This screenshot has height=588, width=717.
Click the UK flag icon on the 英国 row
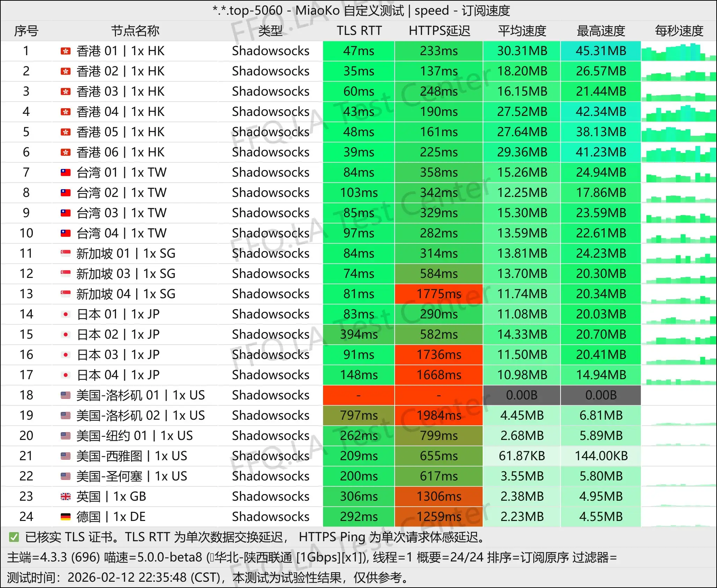tap(65, 496)
